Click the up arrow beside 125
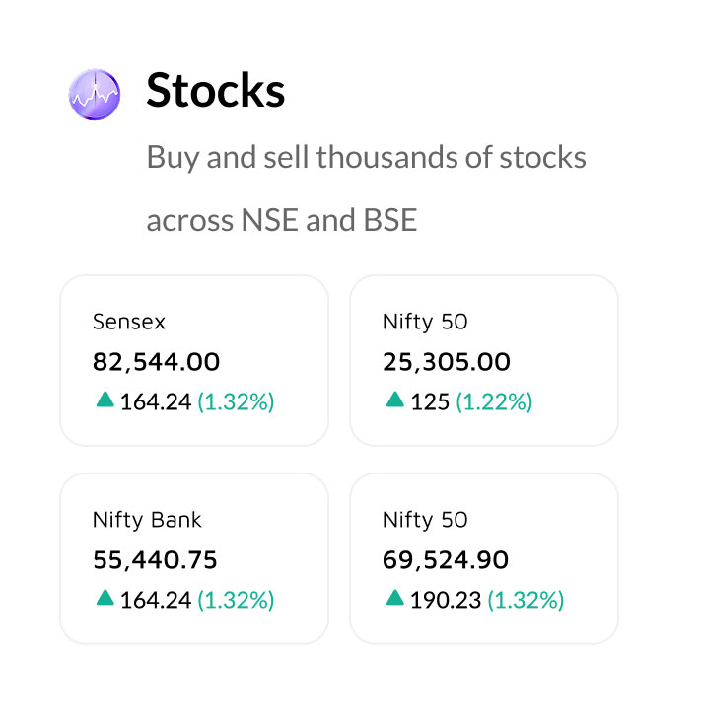 tap(395, 400)
